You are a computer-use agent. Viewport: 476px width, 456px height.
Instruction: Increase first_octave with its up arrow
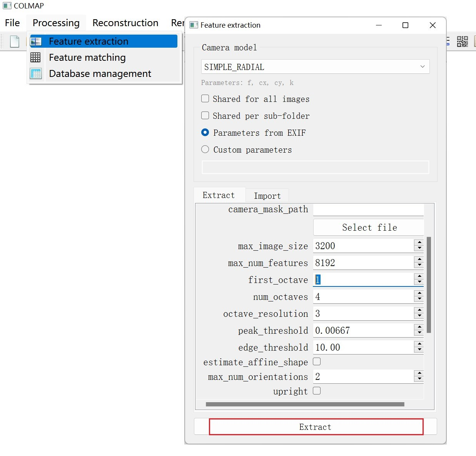419,276
